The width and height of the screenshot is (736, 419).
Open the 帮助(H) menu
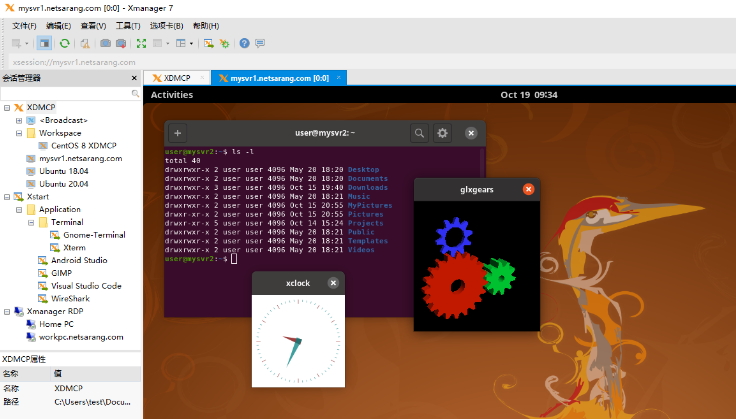point(206,26)
